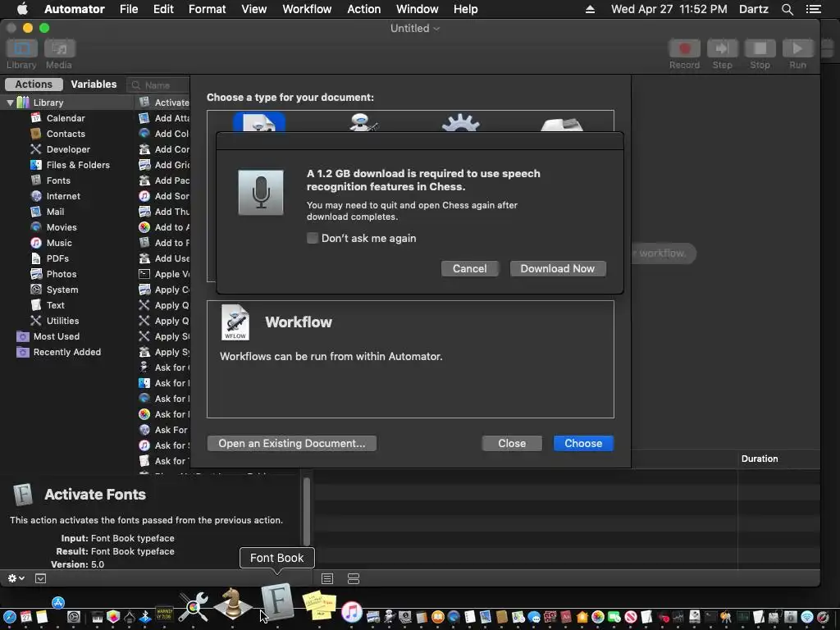840x630 pixels.
Task: Open Calendar from the Dock
Action: pyautogui.click(x=25, y=617)
